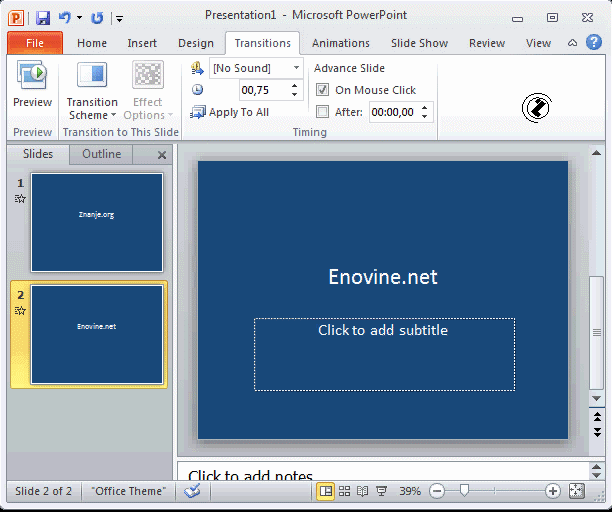Start Slide Show from status bar
The image size is (612, 512).
(x=381, y=491)
